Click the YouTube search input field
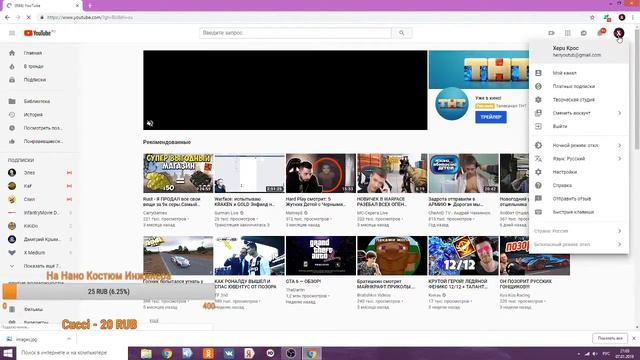Viewport: 640px width, 360px height. (x=295, y=33)
